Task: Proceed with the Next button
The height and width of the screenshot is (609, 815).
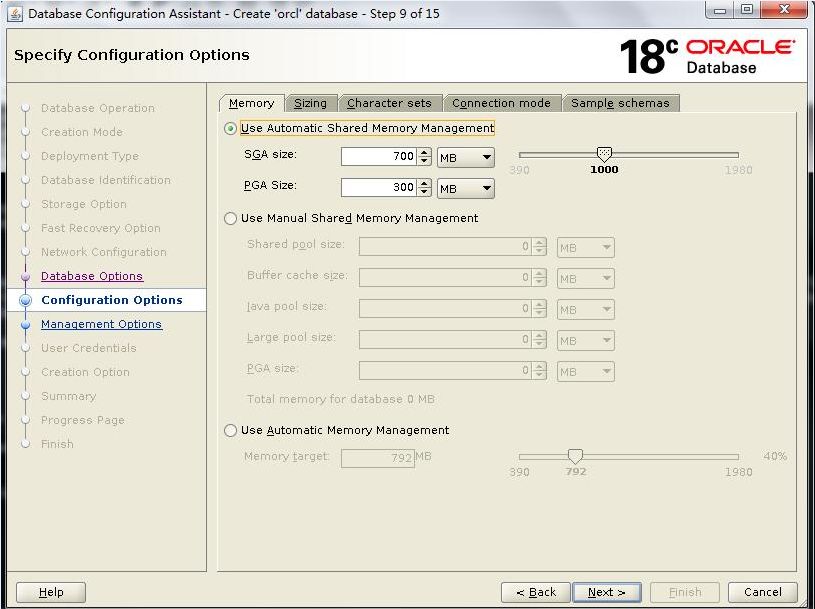Action: [x=607, y=592]
